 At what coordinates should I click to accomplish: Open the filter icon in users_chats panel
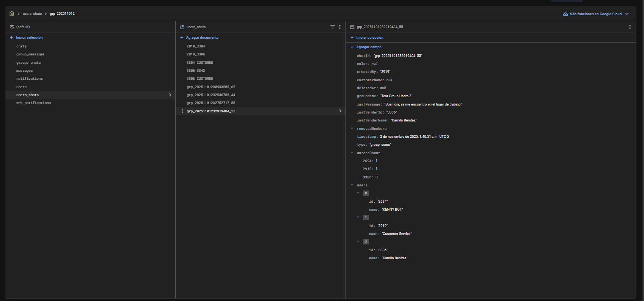point(333,27)
